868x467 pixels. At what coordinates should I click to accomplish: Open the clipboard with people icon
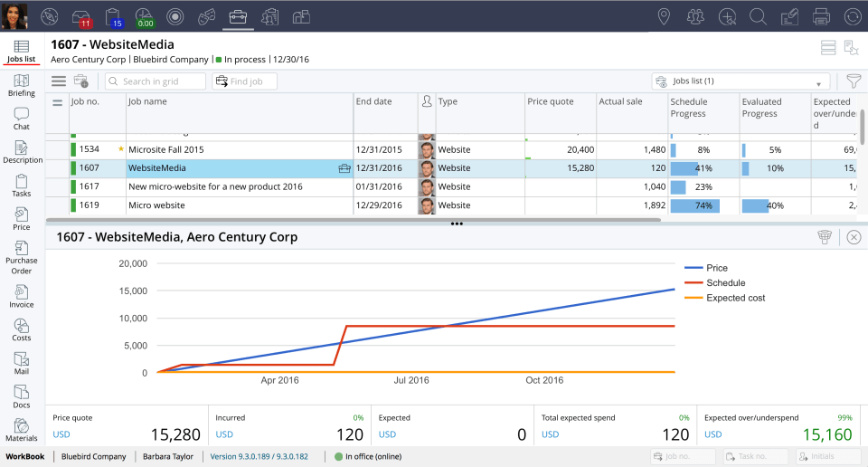269,17
